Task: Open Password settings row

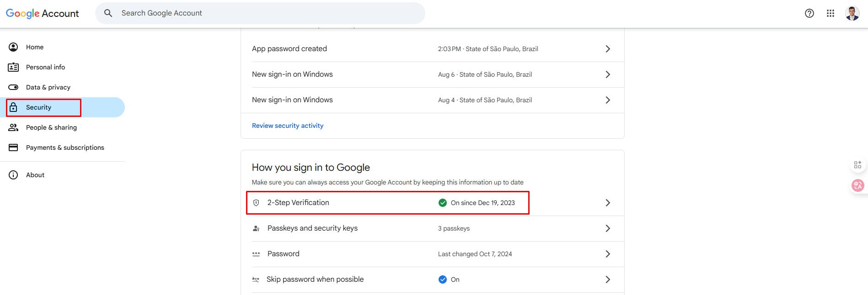Action: pos(432,254)
